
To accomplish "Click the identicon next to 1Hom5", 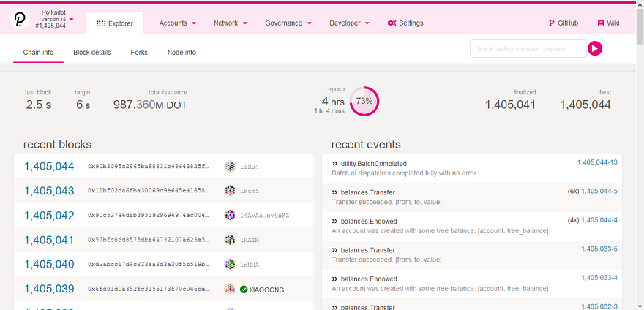I will point(230,191).
